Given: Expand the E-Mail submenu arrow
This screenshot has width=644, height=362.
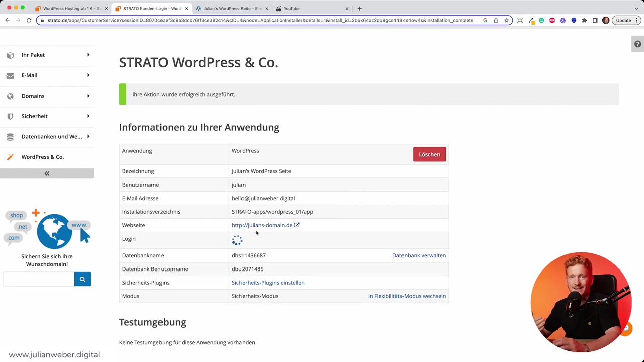Looking at the screenshot, I should click(88, 75).
